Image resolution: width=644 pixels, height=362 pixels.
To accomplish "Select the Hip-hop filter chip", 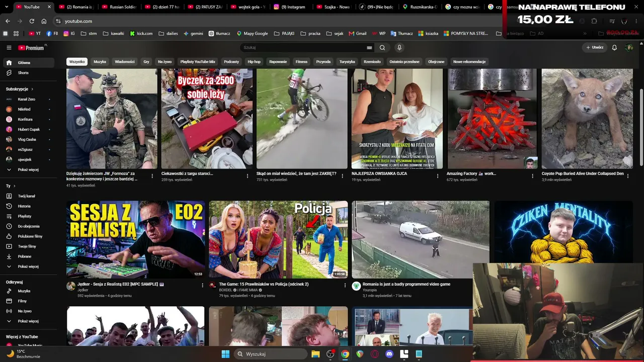I will point(254,62).
